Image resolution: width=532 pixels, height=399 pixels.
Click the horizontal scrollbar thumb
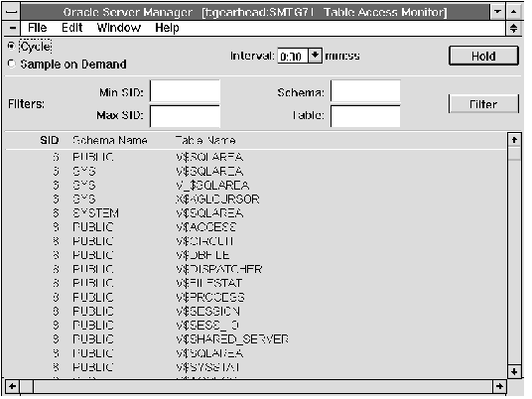(x=27, y=386)
